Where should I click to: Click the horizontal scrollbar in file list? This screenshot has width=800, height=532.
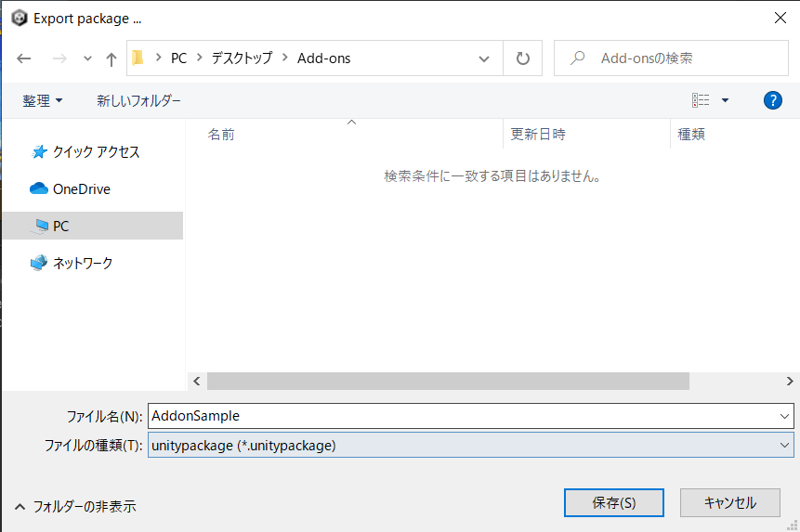(448, 381)
